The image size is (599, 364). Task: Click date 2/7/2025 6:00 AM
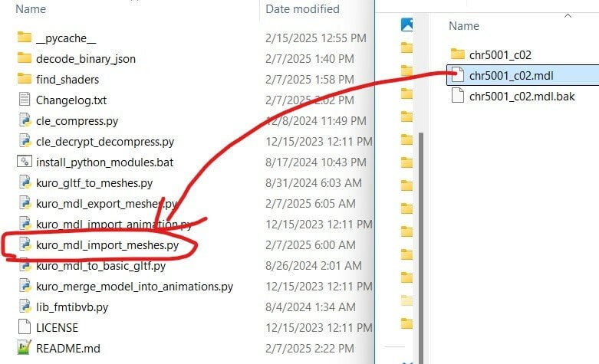pyautogui.click(x=310, y=244)
